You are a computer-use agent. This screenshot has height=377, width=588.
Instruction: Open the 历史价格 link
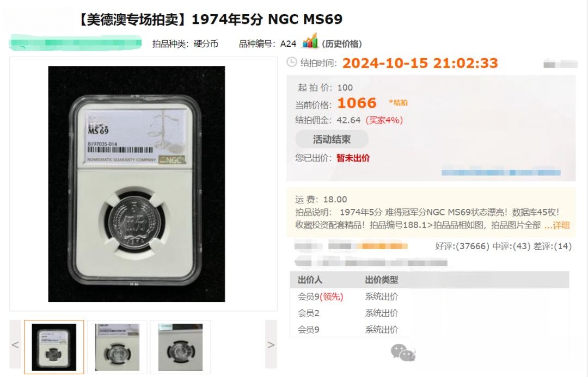coord(341,44)
